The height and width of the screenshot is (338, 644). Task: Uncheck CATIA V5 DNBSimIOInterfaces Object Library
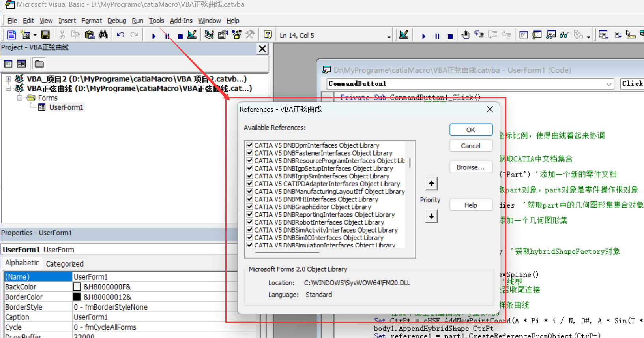point(249,238)
